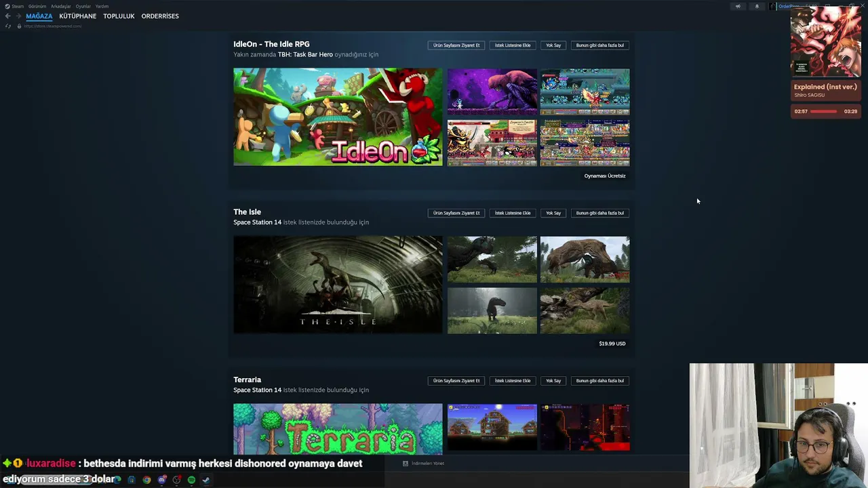
Task: Go back with the Steam back arrow
Action: [7, 16]
